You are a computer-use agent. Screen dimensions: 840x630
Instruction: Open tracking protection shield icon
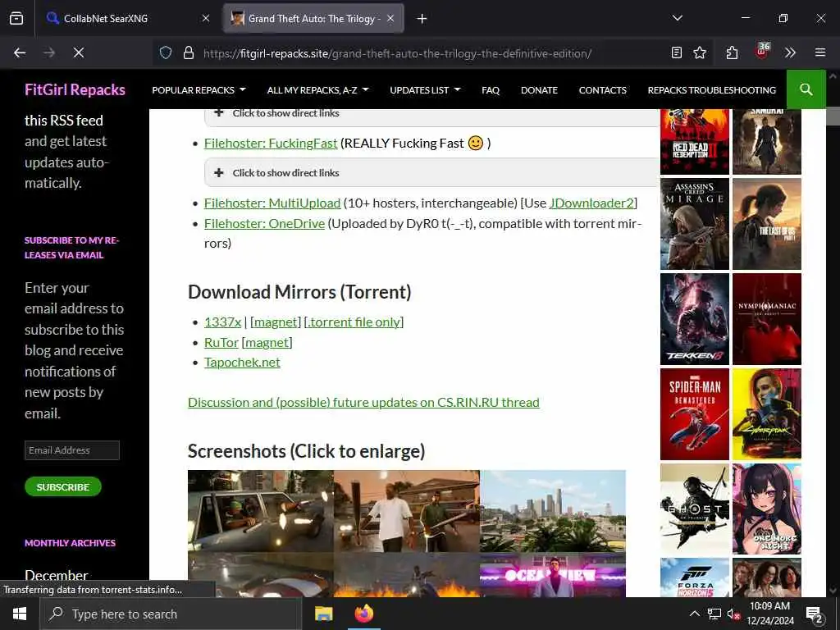[x=166, y=53]
